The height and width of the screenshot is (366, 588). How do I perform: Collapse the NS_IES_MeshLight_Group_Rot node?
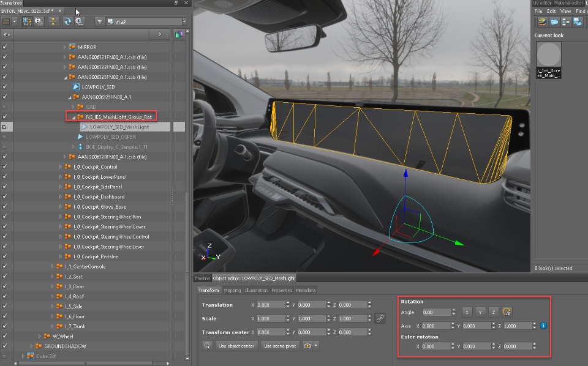click(73, 118)
